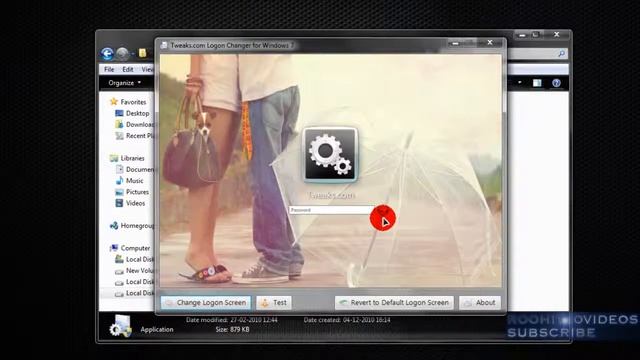
Task: Open the view options dropdown arrow
Action: (520, 82)
